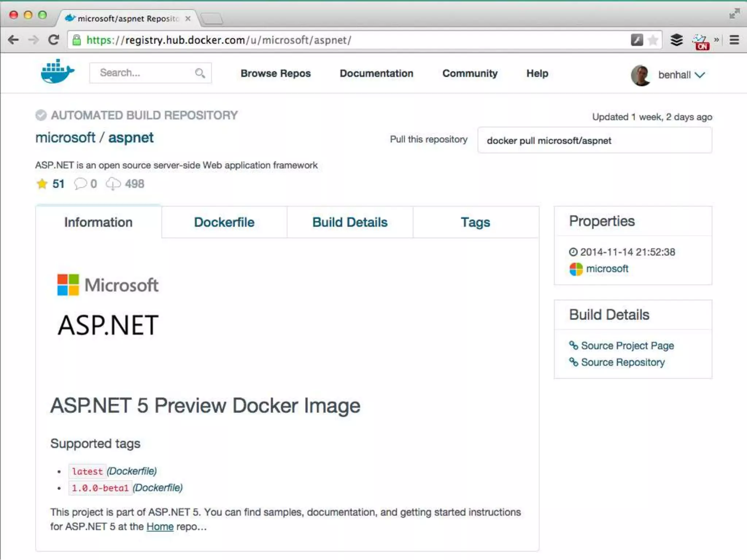
Task: Switch to the Build Details tab
Action: [x=350, y=222]
